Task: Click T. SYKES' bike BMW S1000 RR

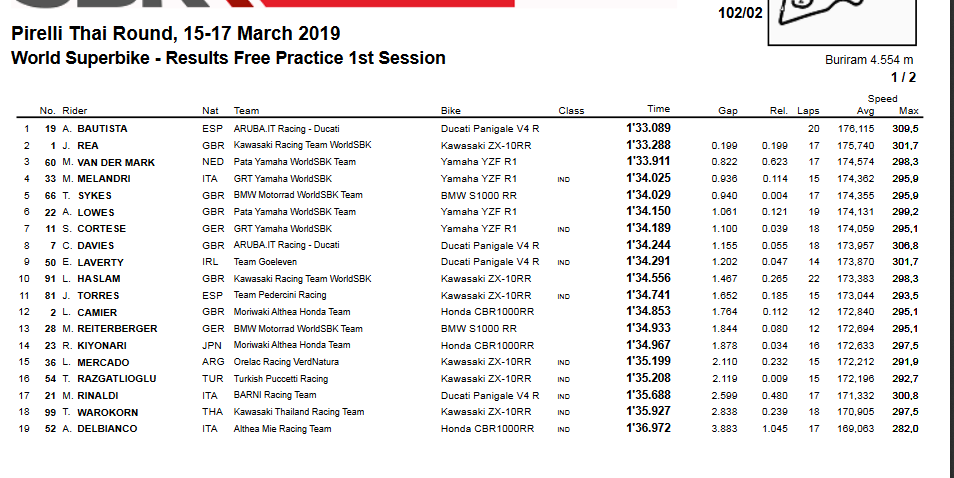Action: (x=480, y=195)
